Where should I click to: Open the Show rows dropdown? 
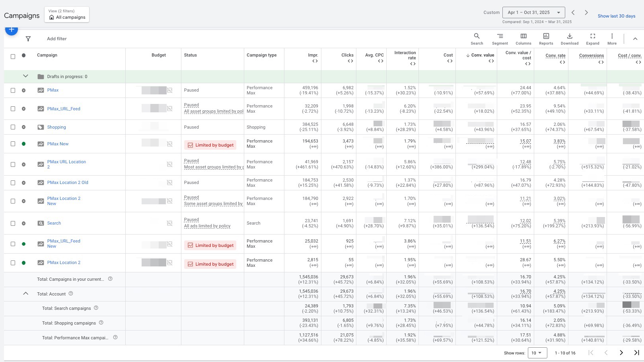click(x=537, y=353)
